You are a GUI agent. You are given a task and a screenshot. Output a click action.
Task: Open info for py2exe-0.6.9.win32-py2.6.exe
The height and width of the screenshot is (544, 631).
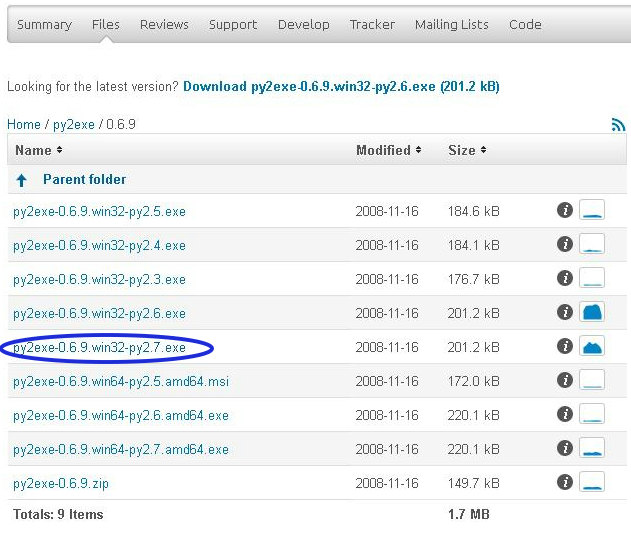pos(565,312)
